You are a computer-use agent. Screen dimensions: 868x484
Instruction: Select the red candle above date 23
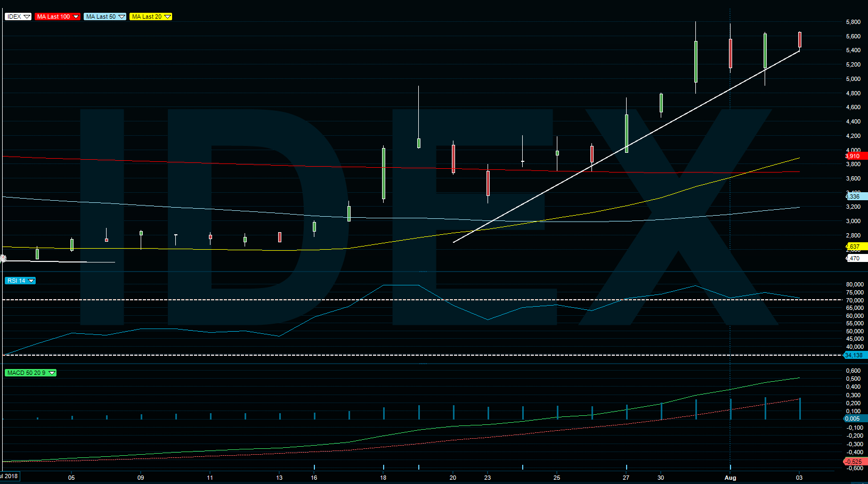click(488, 183)
